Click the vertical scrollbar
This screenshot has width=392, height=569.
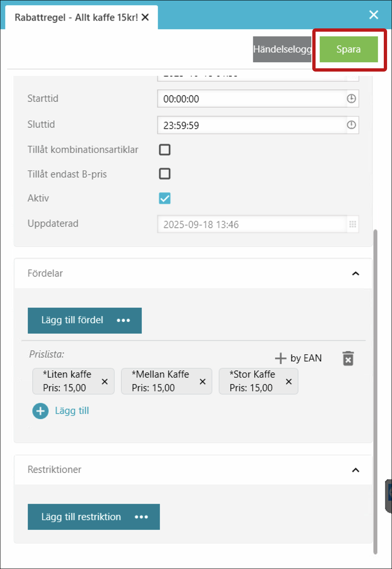[x=375, y=391]
